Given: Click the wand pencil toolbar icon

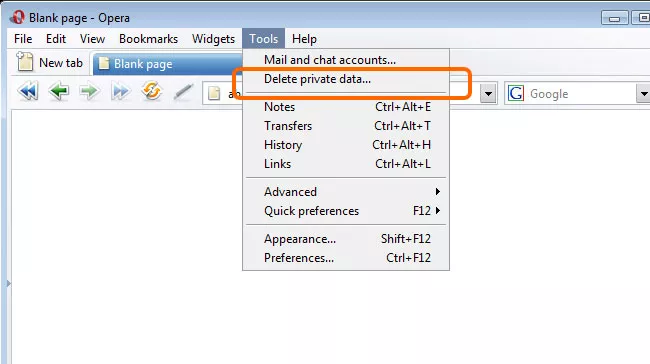Looking at the screenshot, I should pos(183,92).
